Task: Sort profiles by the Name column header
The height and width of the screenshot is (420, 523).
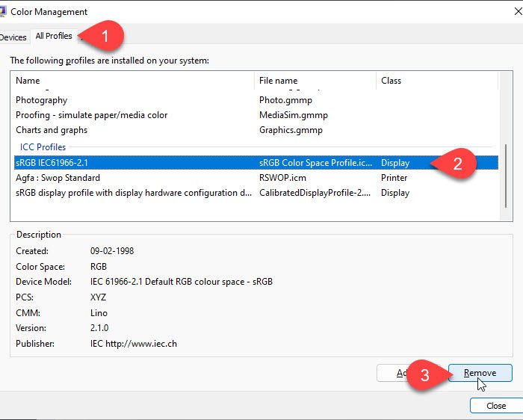Action: 28,81
